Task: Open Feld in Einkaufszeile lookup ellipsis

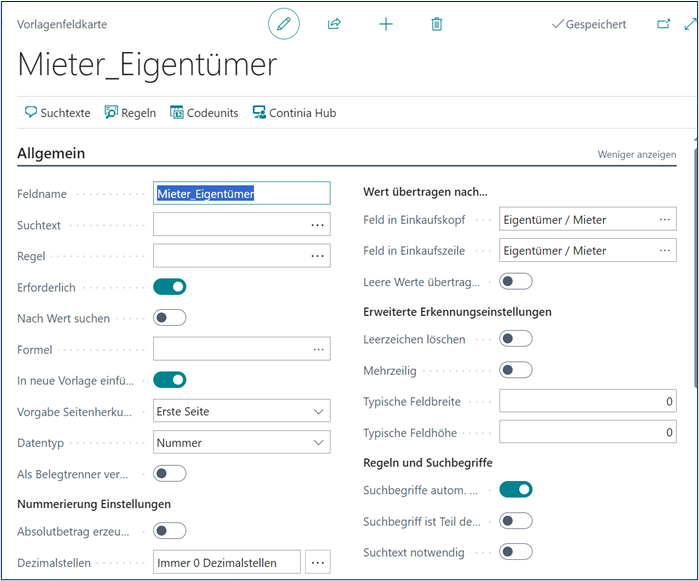Action: [665, 250]
